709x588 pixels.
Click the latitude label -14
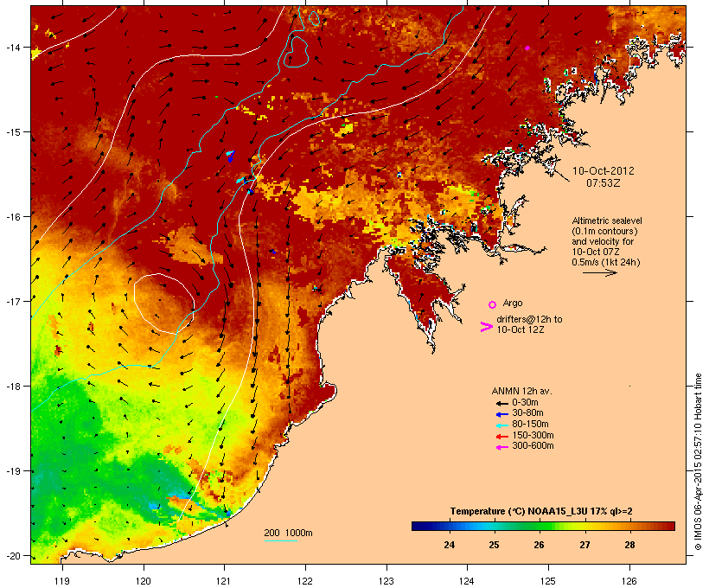click(x=12, y=48)
